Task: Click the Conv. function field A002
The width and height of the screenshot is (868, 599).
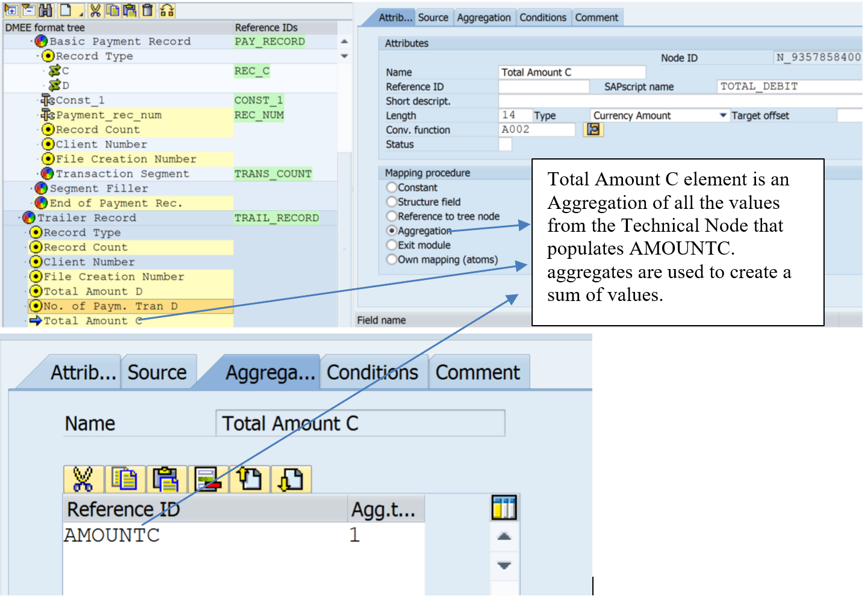Action: 537,129
